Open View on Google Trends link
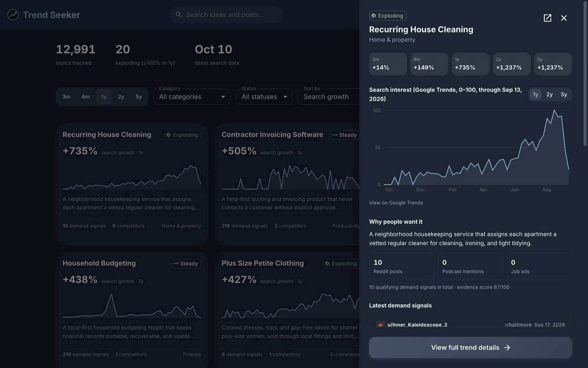The height and width of the screenshot is (368, 588). pos(396,203)
